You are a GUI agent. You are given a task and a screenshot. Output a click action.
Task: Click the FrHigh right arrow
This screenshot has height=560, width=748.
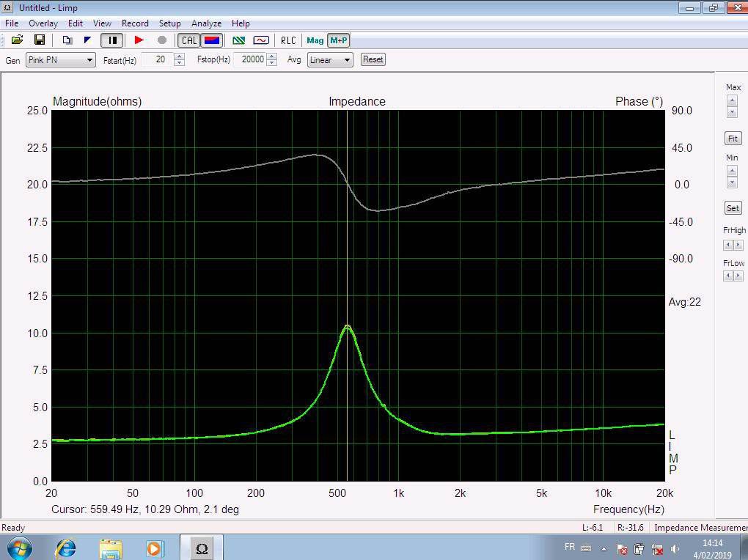click(738, 245)
